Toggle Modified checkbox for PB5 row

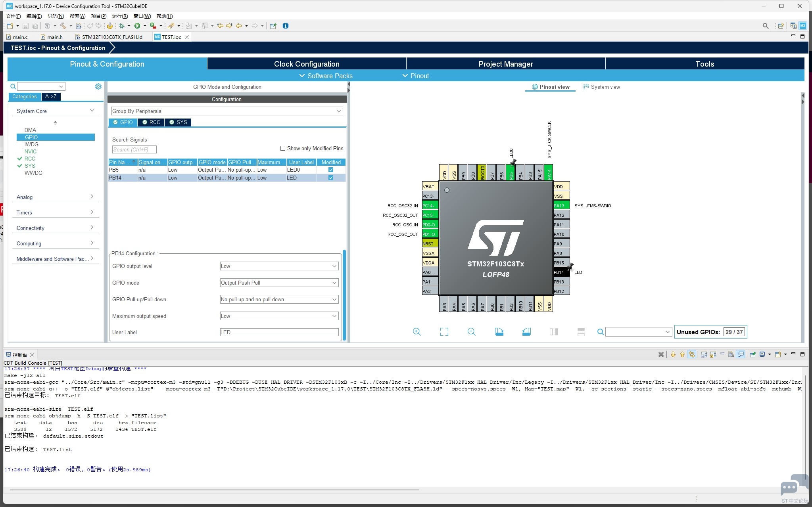(331, 170)
